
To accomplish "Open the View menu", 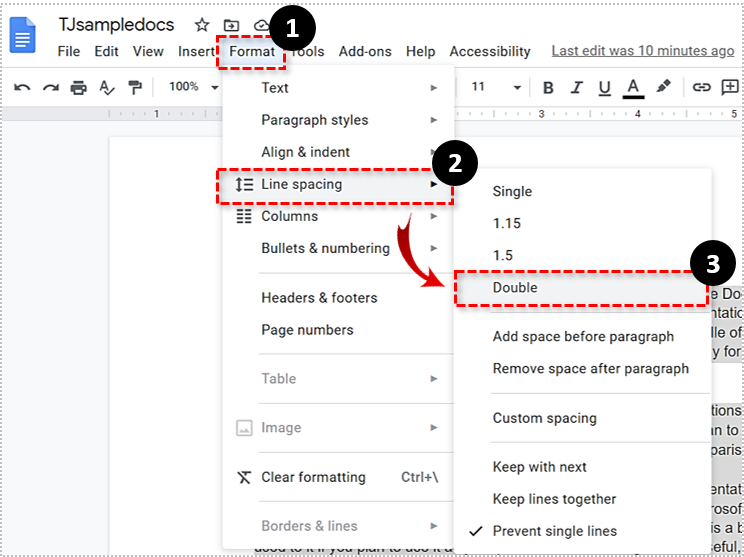I will (148, 51).
